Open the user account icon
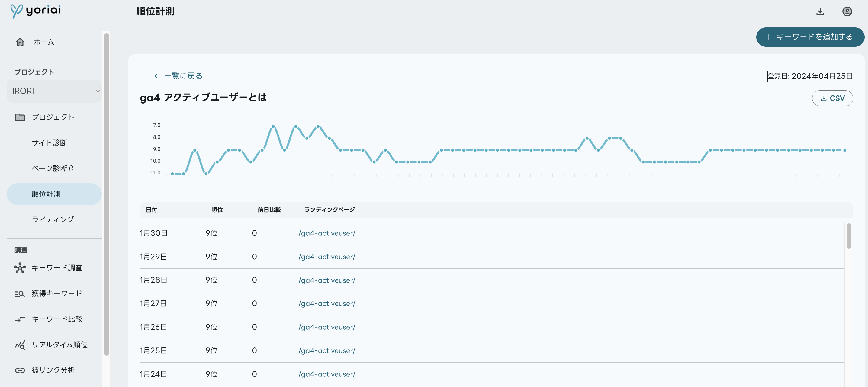Screen dimensions: 868x387 tap(847, 11)
